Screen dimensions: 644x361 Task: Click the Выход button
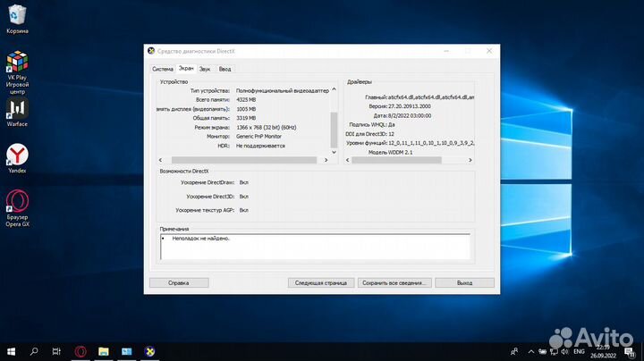coord(464,282)
